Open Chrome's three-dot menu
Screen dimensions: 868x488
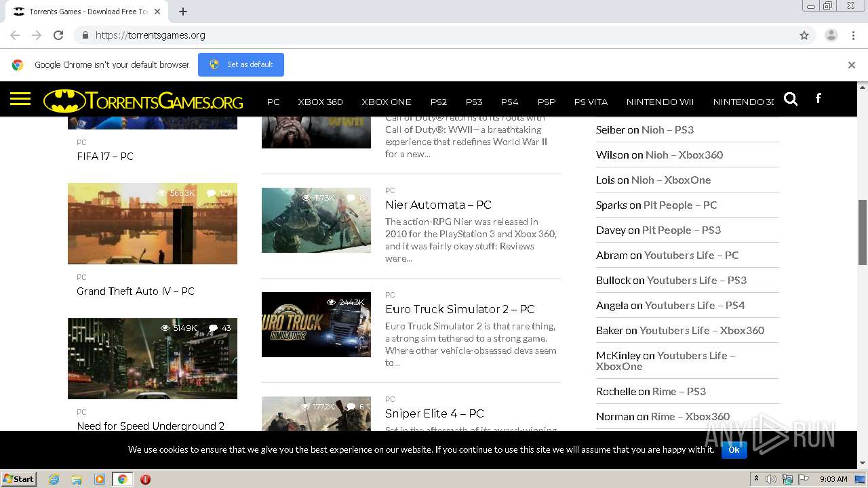coord(852,35)
